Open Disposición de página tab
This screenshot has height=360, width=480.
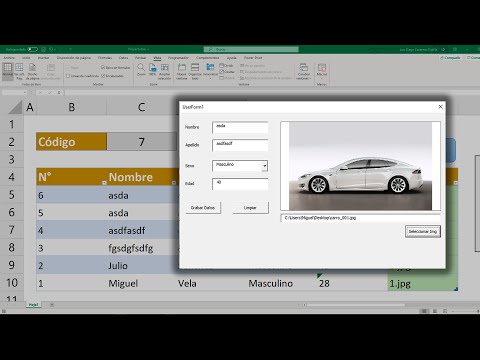pos(74,58)
